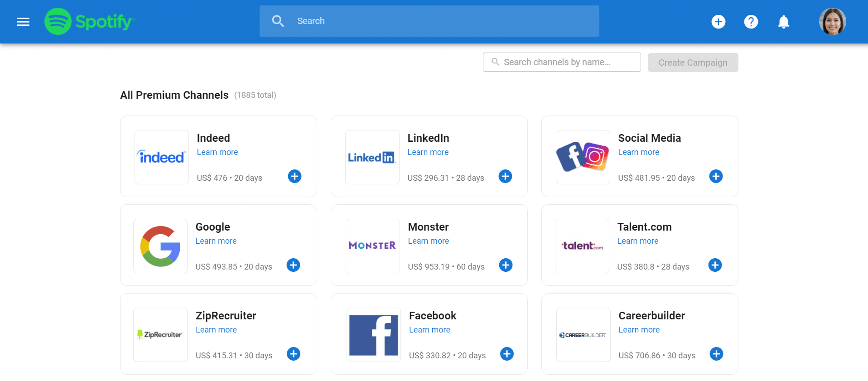Click the Create Campaign button
The height and width of the screenshot is (381, 868).
pos(693,63)
